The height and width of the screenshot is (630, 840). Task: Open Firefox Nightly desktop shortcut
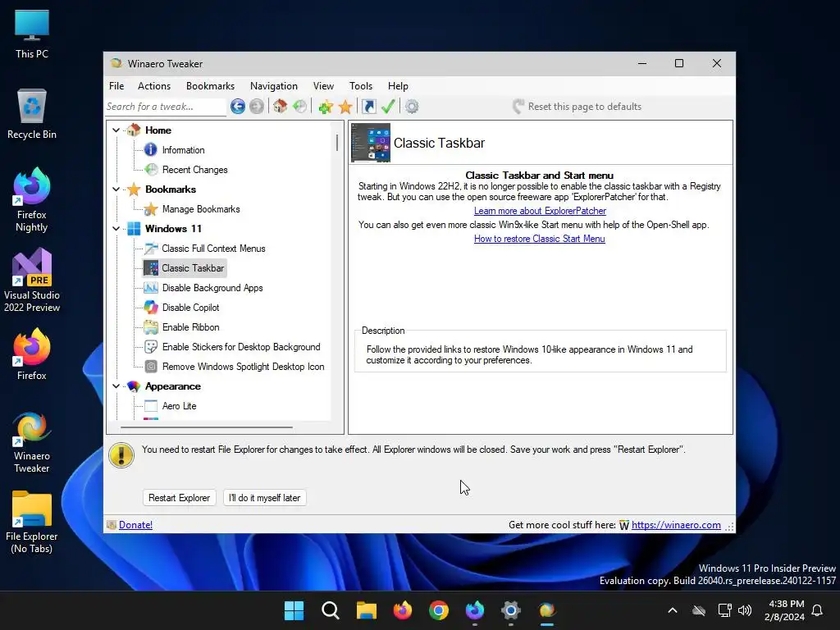click(32, 200)
